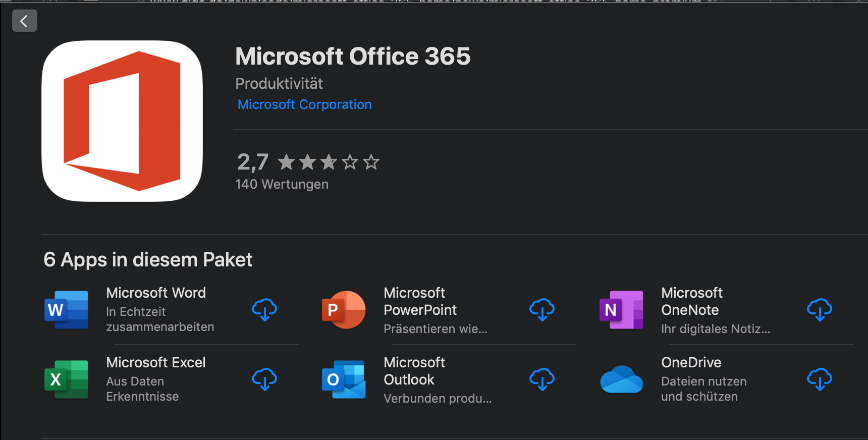Click 'Aus Daten Erkenntnisse' description
This screenshot has width=868, height=440.
[142, 389]
